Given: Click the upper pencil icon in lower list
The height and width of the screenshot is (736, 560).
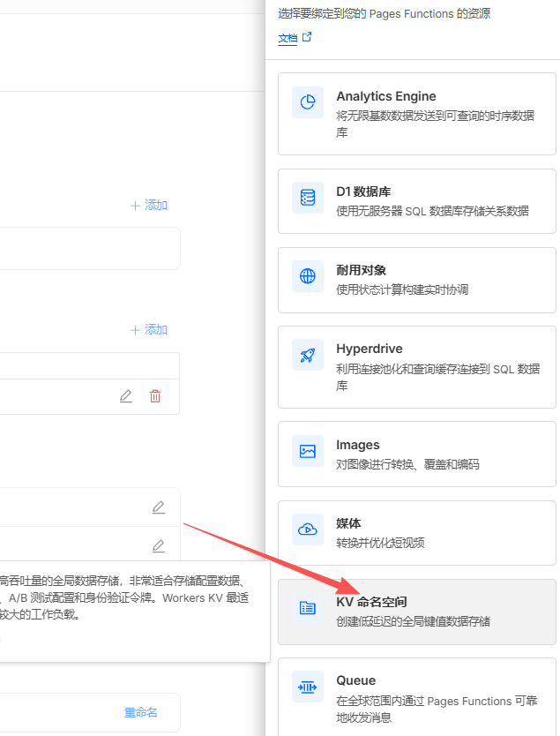Looking at the screenshot, I should (x=159, y=507).
